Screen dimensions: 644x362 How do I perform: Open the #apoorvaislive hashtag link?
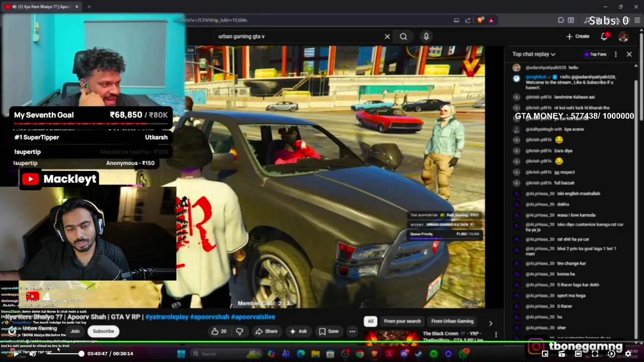click(253, 317)
